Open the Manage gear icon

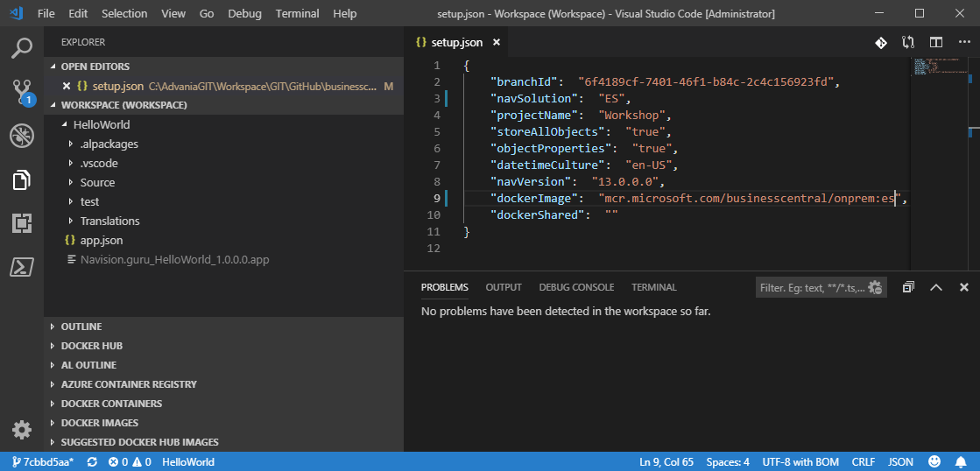[21, 430]
